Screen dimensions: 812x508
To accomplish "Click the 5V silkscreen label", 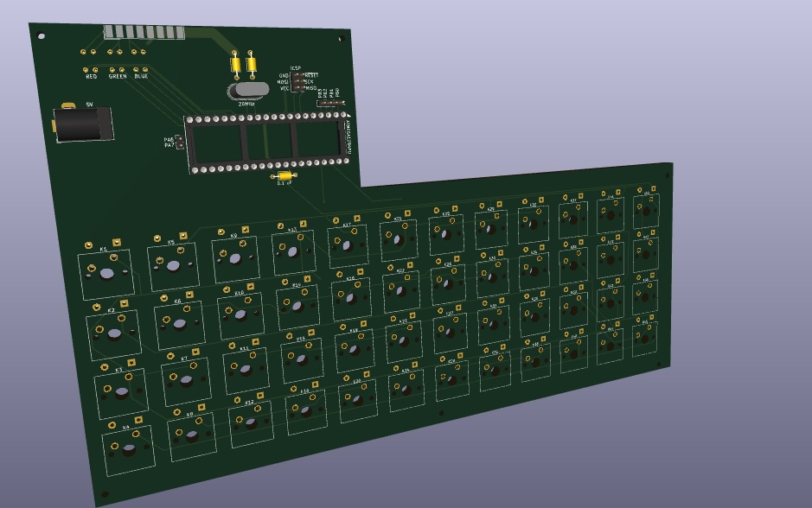I will tap(89, 105).
